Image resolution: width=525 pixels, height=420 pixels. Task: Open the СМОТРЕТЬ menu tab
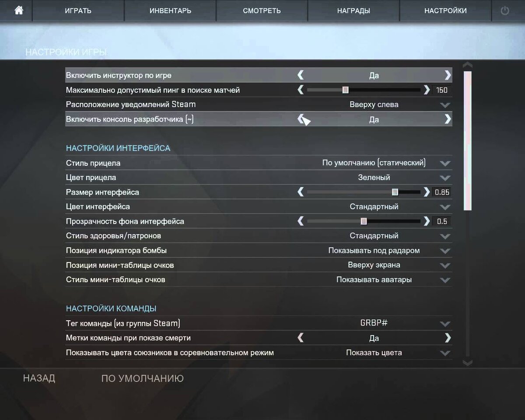[262, 10]
